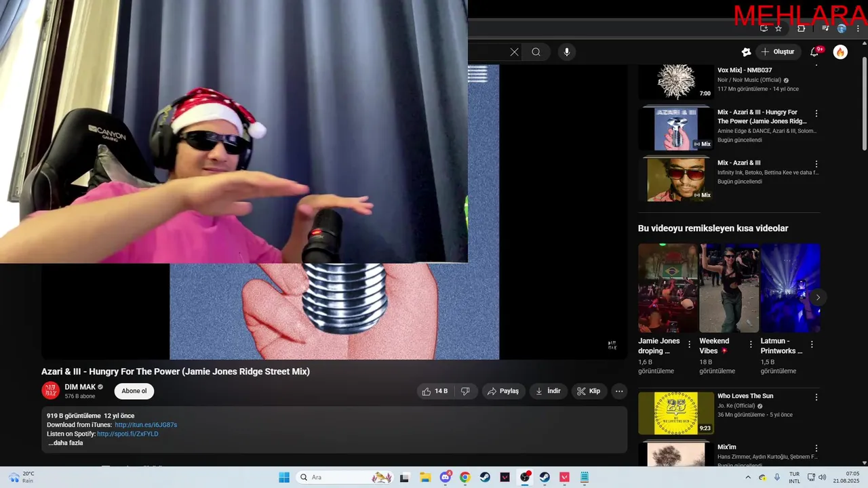Open Google Chrome from the taskbar
This screenshot has width=868, height=488.
(x=465, y=477)
